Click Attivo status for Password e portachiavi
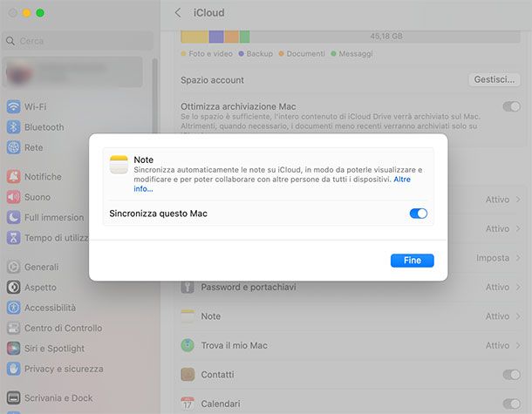 click(497, 288)
